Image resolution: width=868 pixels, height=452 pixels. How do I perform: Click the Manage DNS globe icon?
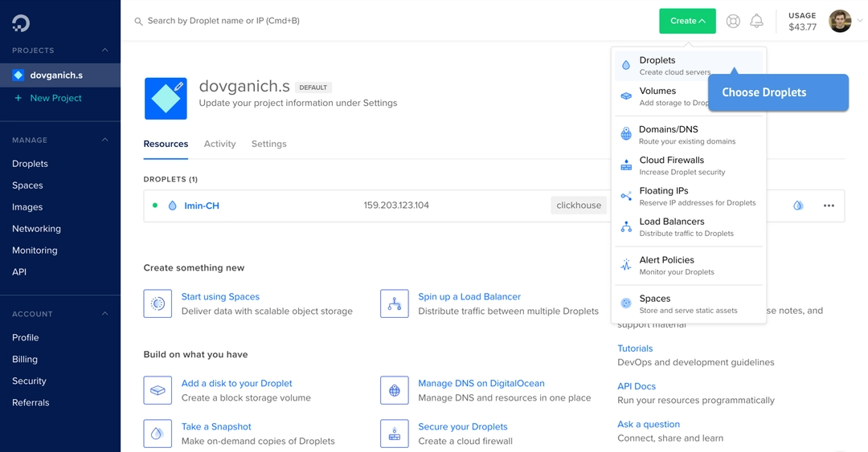(394, 390)
